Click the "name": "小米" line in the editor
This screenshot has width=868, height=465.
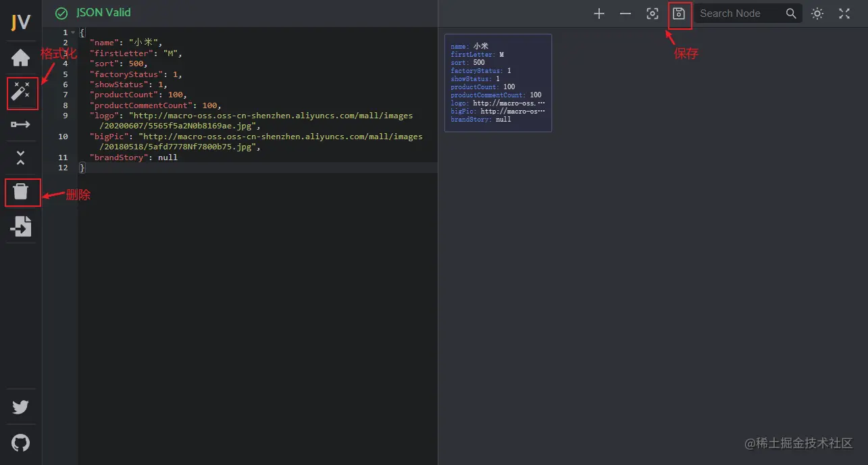click(126, 43)
